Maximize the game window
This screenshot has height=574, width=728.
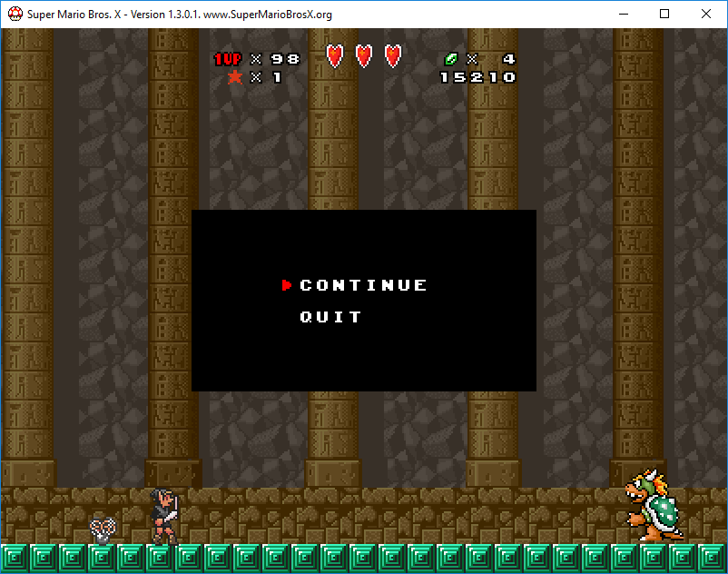(x=664, y=14)
